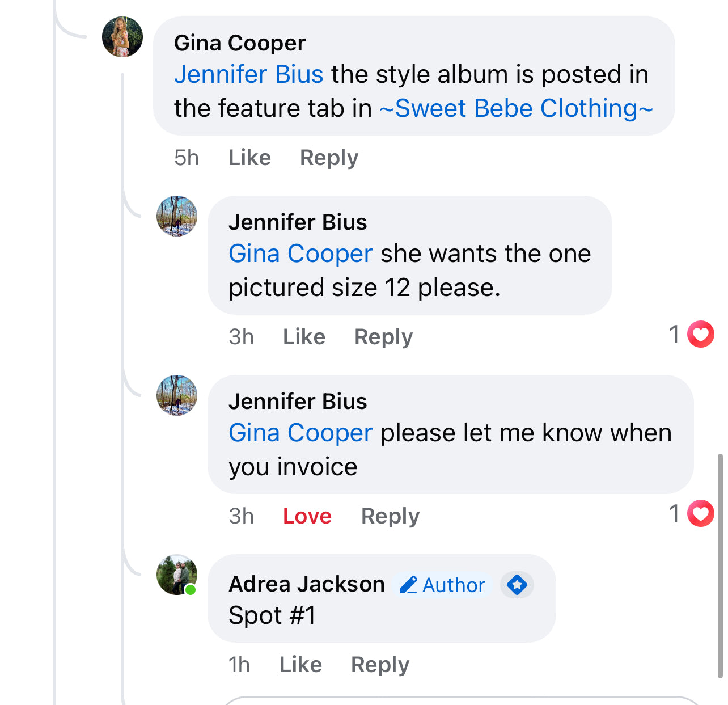
Task: Click the blue star badge icon
Action: (x=517, y=585)
